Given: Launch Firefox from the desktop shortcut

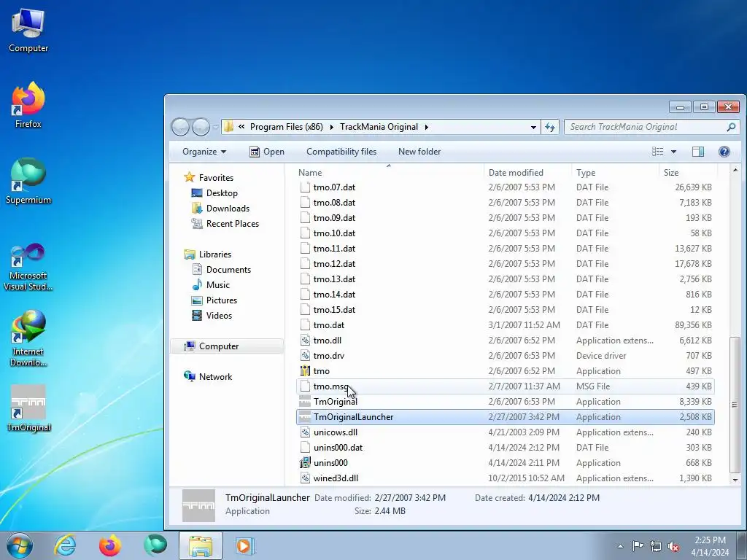Looking at the screenshot, I should pyautogui.click(x=28, y=105).
